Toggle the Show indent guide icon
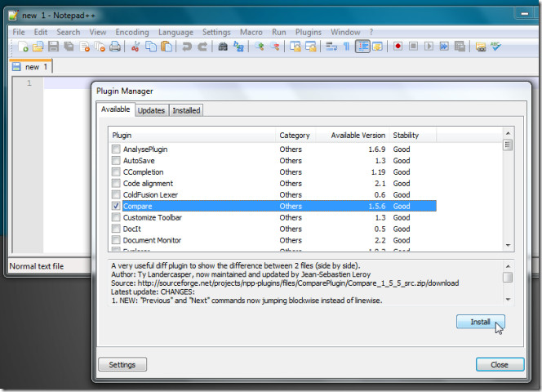Screen dimensions: 542x392 click(362, 47)
